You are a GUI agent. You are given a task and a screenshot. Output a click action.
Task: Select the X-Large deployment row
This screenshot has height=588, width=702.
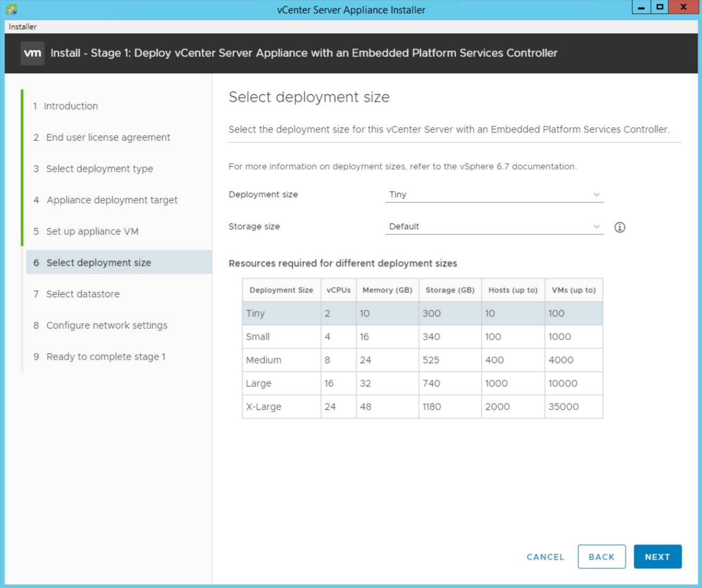(x=422, y=407)
